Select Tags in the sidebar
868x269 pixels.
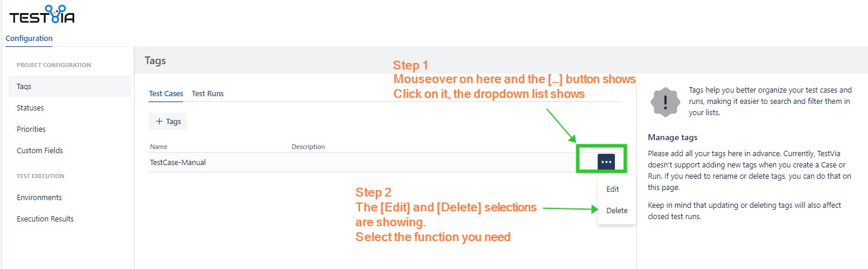click(24, 87)
